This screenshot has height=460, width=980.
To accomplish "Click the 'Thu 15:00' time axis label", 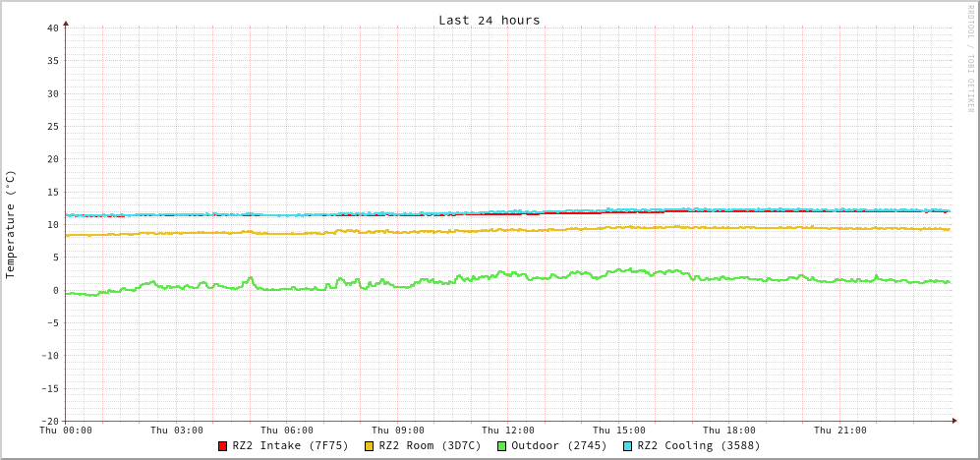I will 618,431.
